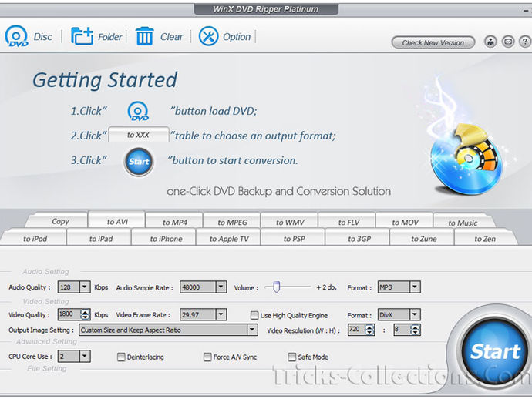Select the to Music tab
The width and height of the screenshot is (532, 399).
click(x=463, y=222)
